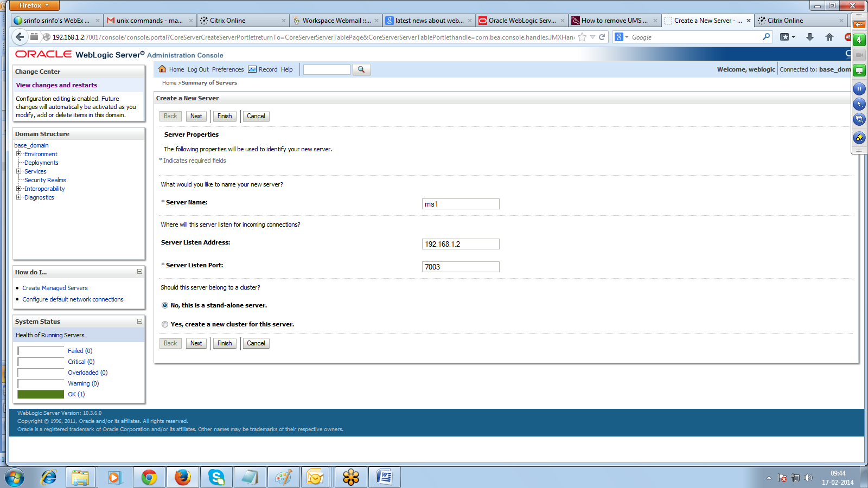Open the Google search engine dropdown
This screenshot has width=868, height=488.
click(x=625, y=37)
